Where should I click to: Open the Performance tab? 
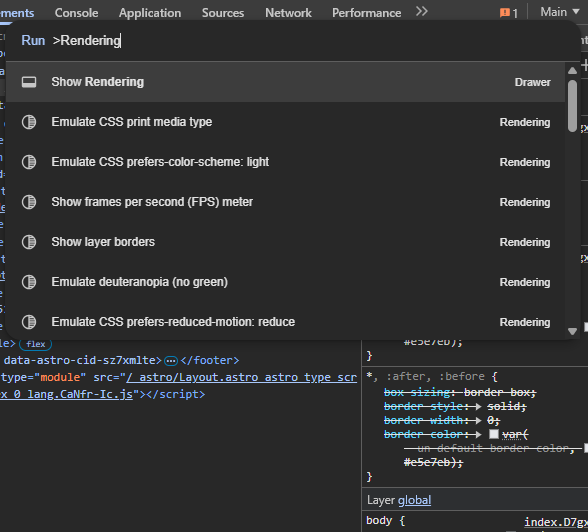366,13
